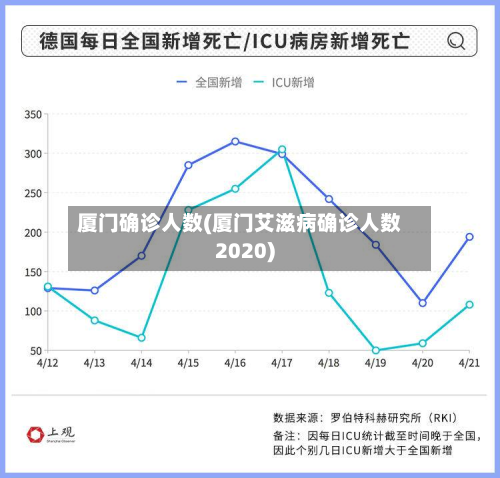Click the ICU data point at 4/19
This screenshot has height=478, width=500.
pyautogui.click(x=376, y=350)
